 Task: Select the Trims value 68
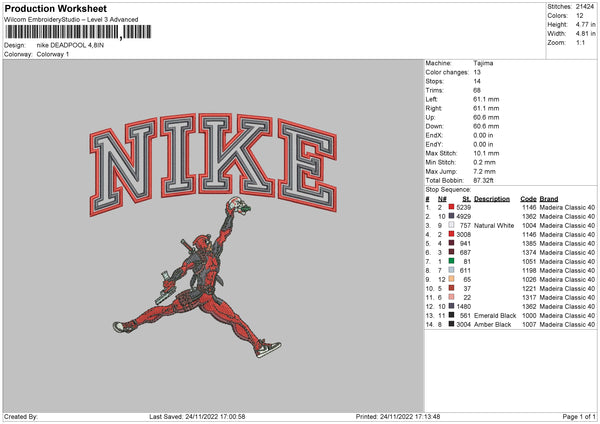(x=477, y=90)
